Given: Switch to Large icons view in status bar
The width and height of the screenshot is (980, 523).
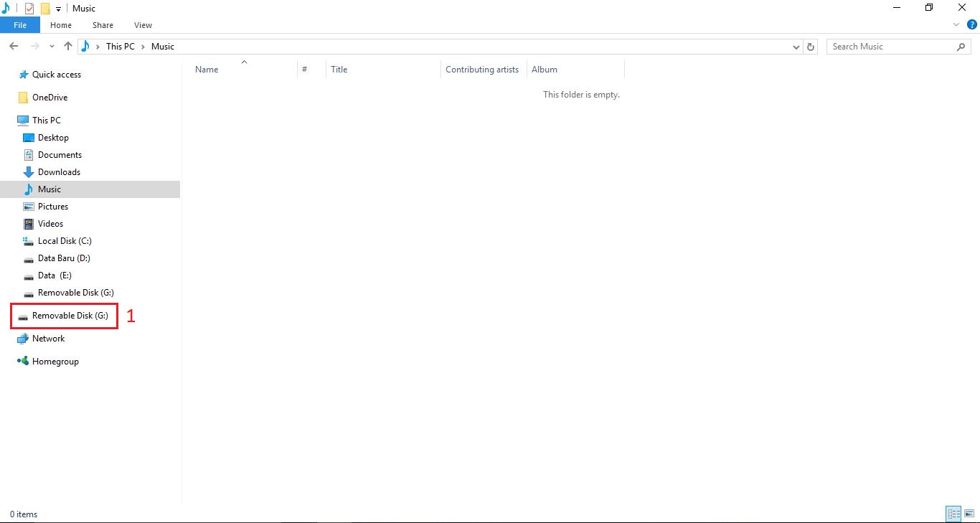Looking at the screenshot, I should [969, 514].
